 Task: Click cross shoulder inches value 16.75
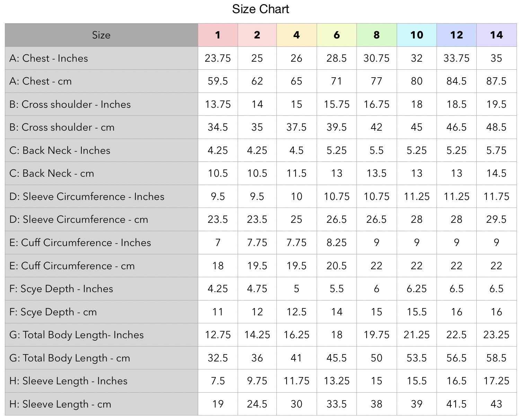click(x=377, y=104)
